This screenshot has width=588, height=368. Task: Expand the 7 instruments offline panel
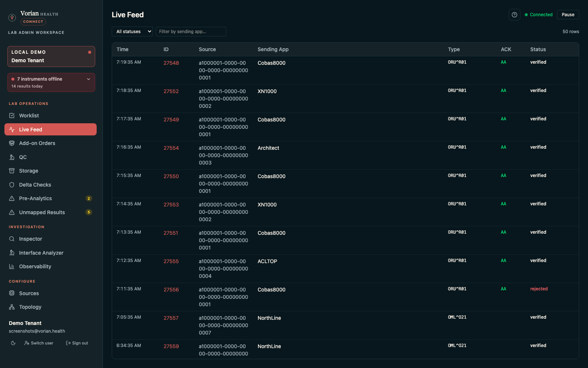tap(51, 82)
